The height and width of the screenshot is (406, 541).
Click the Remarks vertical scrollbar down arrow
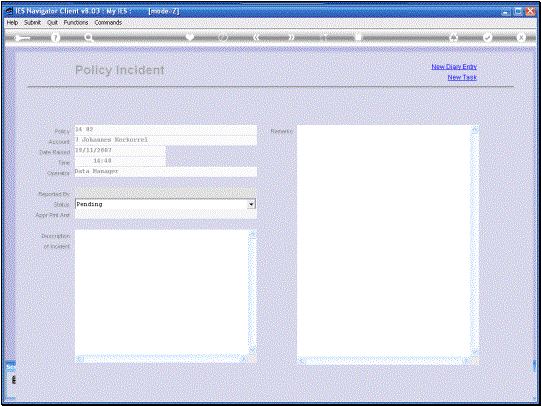click(x=475, y=352)
